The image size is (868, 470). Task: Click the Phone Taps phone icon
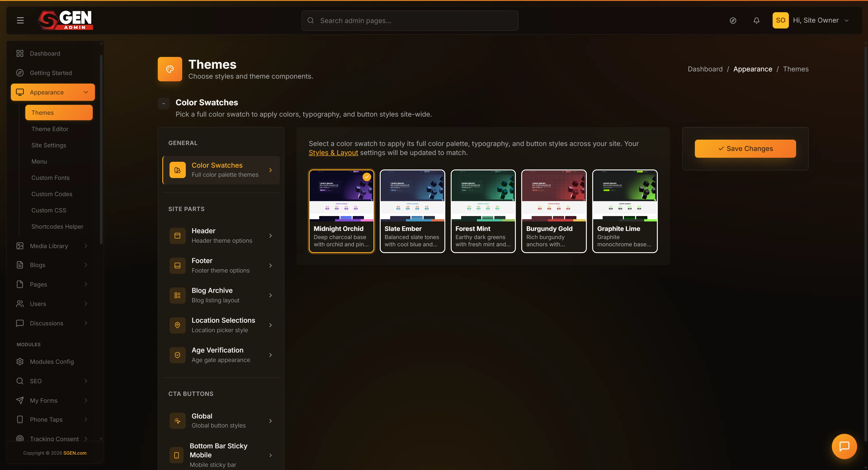point(20,419)
